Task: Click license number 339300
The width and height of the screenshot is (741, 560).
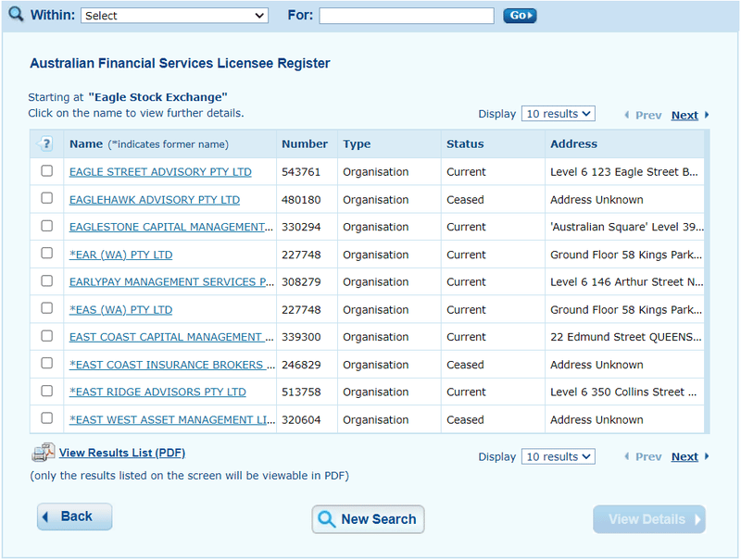Action: (301, 337)
